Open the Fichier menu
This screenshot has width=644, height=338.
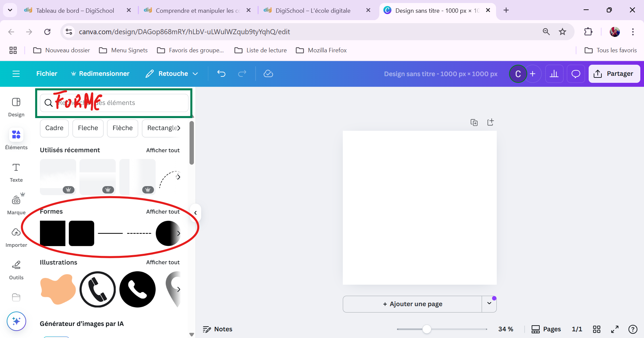47,74
